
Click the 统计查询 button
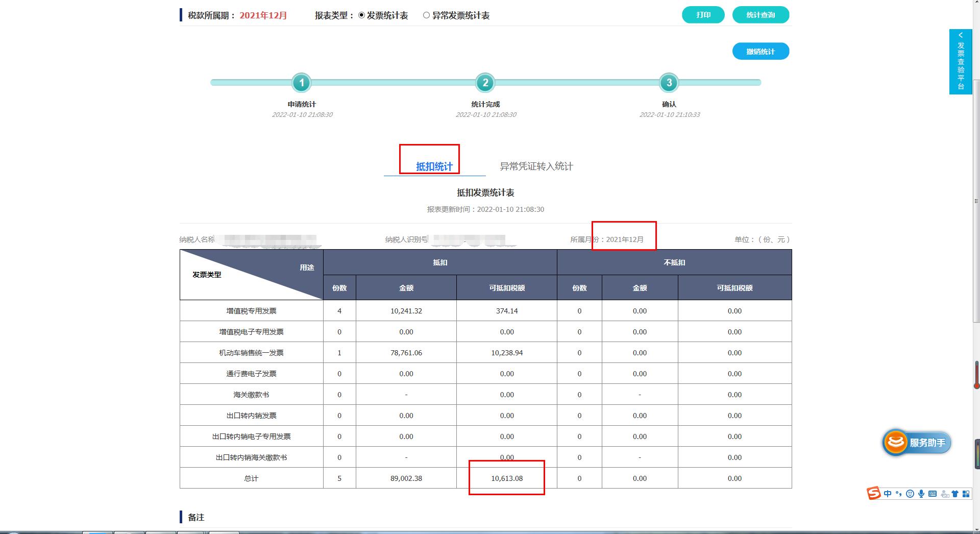pyautogui.click(x=761, y=15)
